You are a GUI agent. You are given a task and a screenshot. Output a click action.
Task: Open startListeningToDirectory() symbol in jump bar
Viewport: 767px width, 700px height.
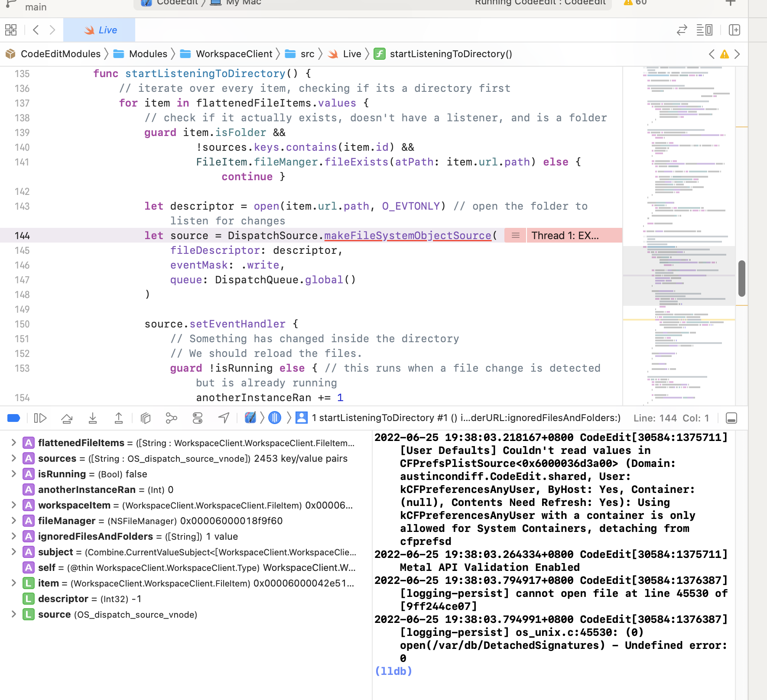pos(443,54)
